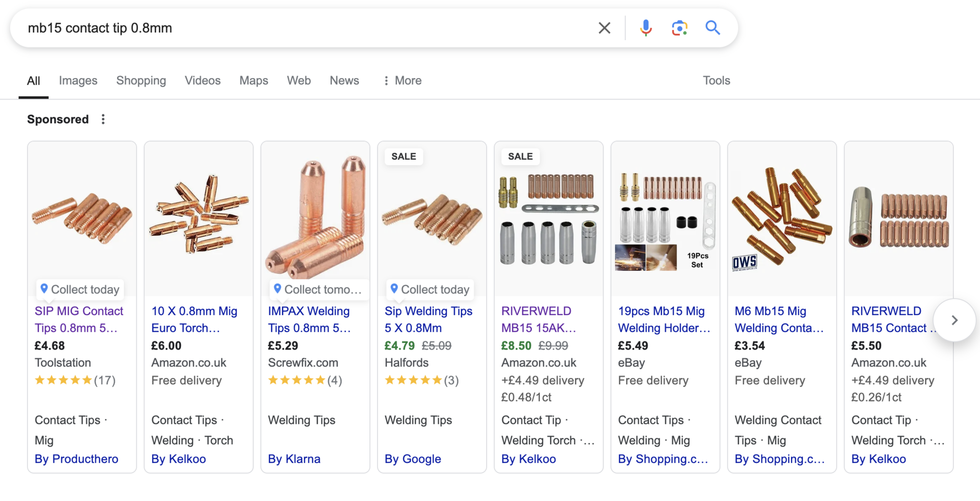Click the location pin on the Screwfix card
Image resolution: width=980 pixels, height=501 pixels.
point(278,289)
